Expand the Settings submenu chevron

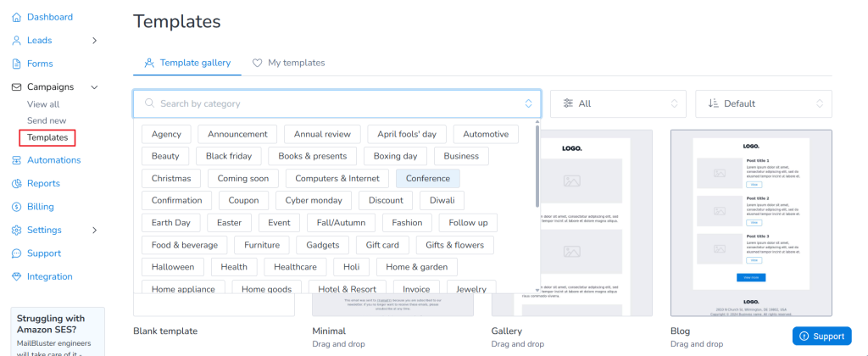(x=95, y=230)
